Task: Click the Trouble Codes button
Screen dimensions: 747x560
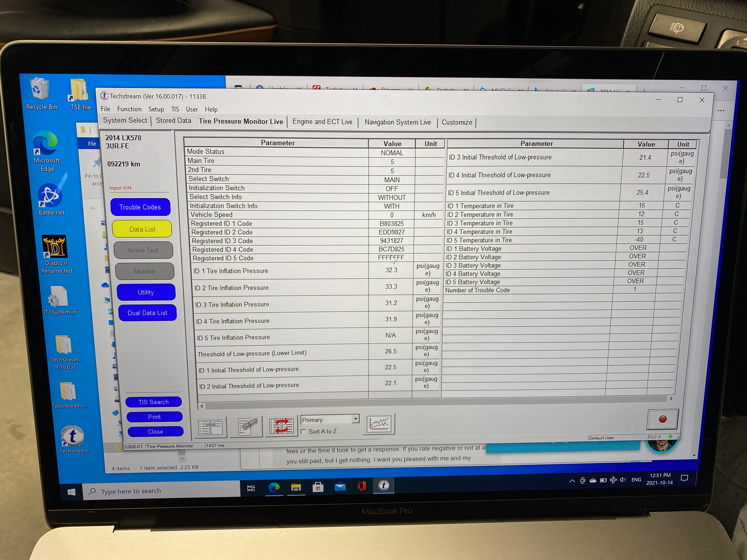Action: click(140, 207)
